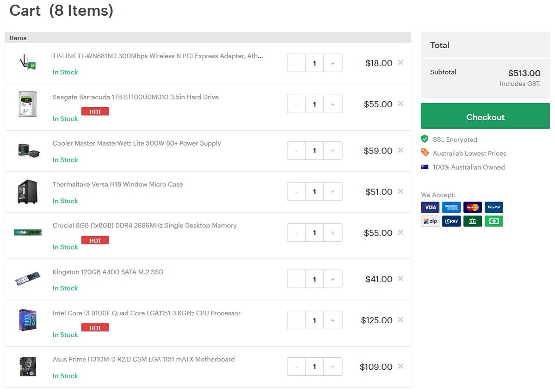Click the quantity field for Cooler Master PSU
Image resolution: width=555 pixels, height=392 pixels.
314,151
